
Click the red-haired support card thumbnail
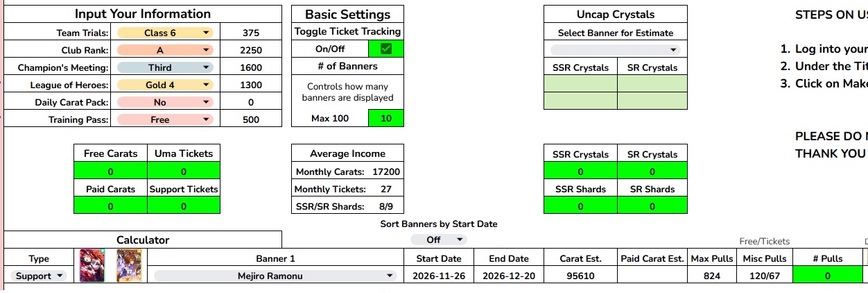click(x=92, y=265)
